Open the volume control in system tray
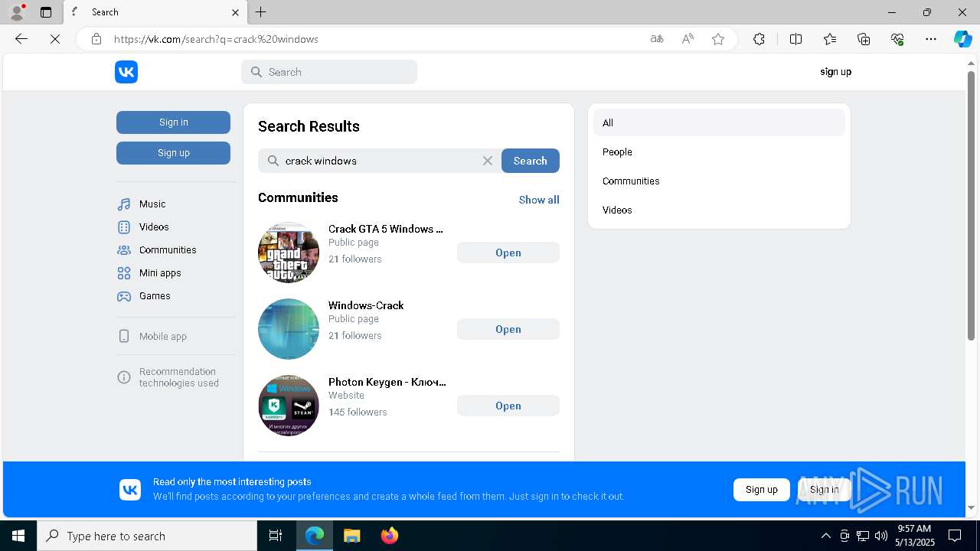The image size is (980, 551). [x=880, y=536]
